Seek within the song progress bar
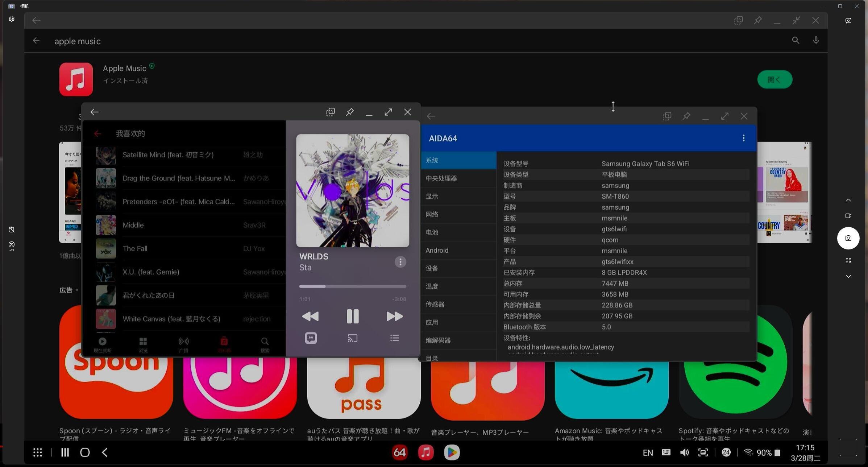 click(x=352, y=286)
